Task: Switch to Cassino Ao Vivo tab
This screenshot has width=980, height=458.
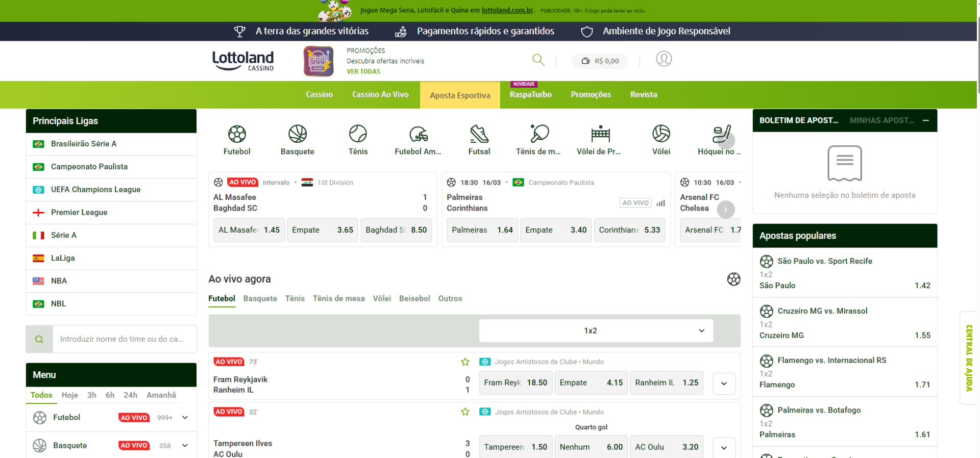Action: point(380,95)
